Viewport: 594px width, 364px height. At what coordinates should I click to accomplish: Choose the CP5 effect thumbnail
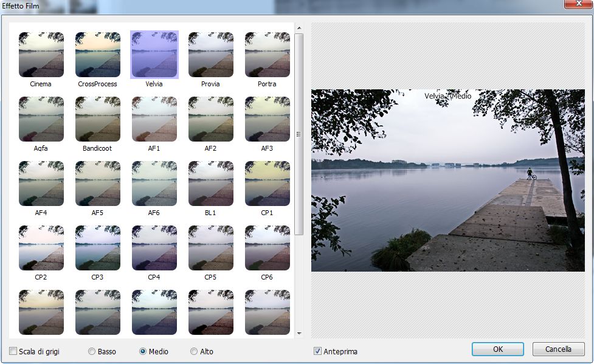click(x=210, y=248)
